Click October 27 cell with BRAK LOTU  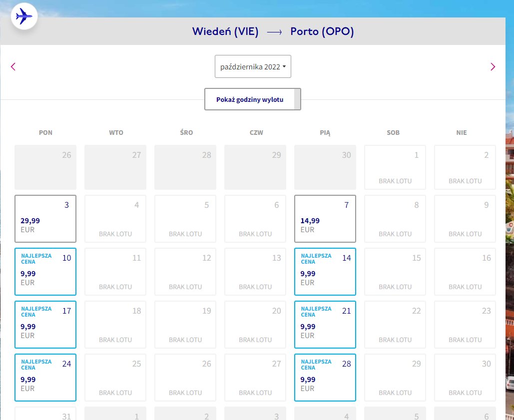click(255, 378)
